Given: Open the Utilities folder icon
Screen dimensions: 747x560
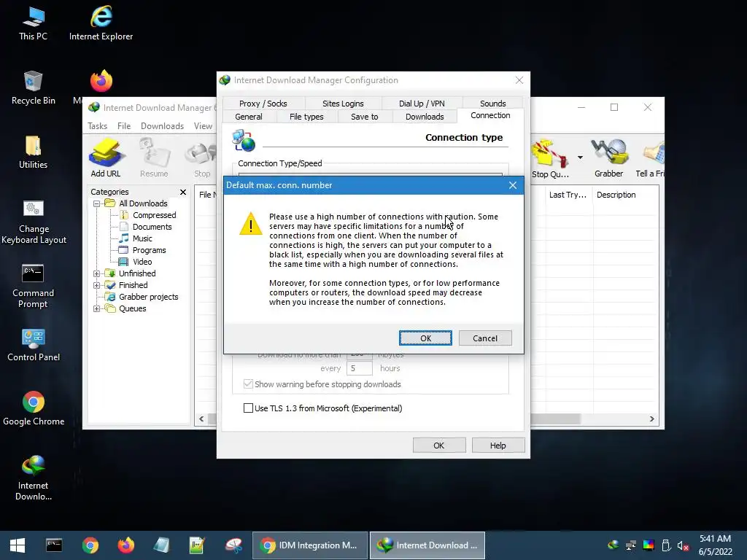Looking at the screenshot, I should [33, 152].
